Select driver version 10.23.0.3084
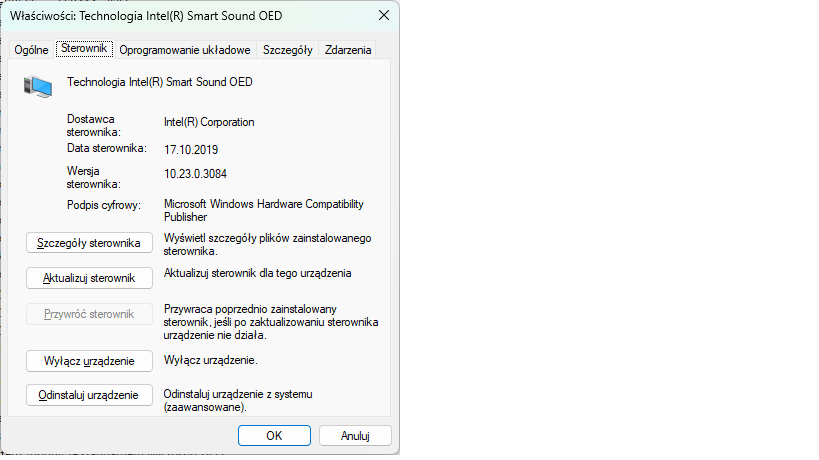 pyautogui.click(x=195, y=174)
